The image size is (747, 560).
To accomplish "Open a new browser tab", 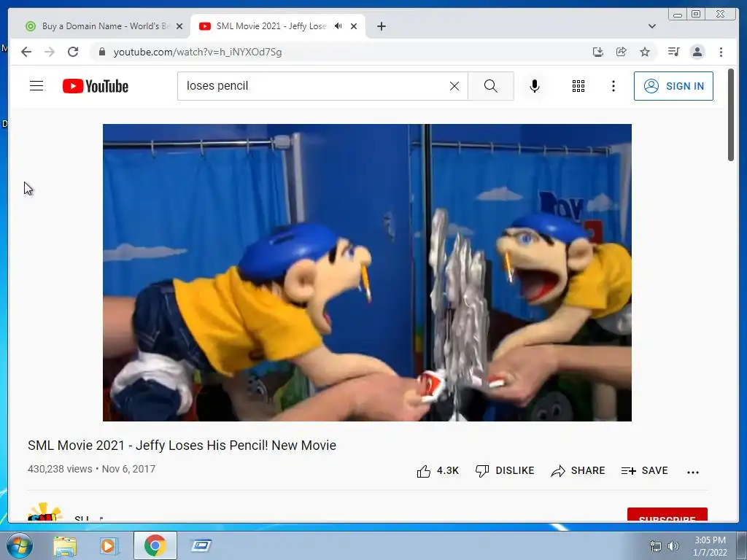I will pyautogui.click(x=381, y=26).
